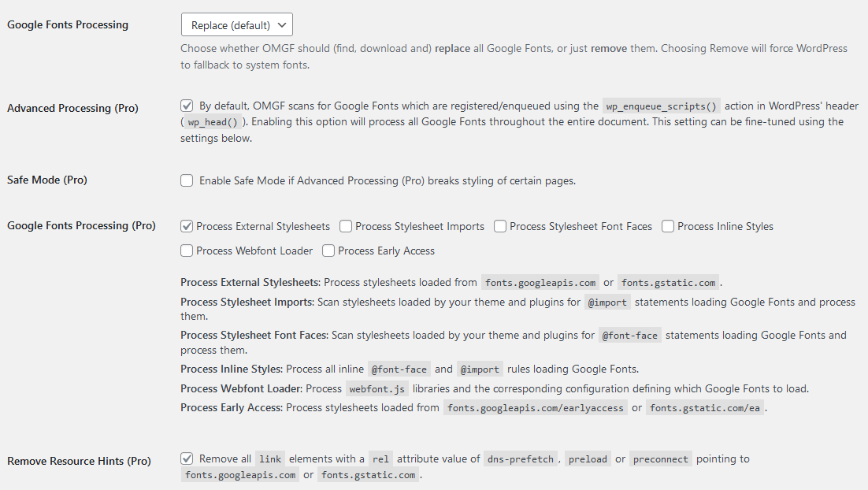Enable Process Stylesheet Font Faces checkbox
868x490 pixels.
(x=500, y=226)
